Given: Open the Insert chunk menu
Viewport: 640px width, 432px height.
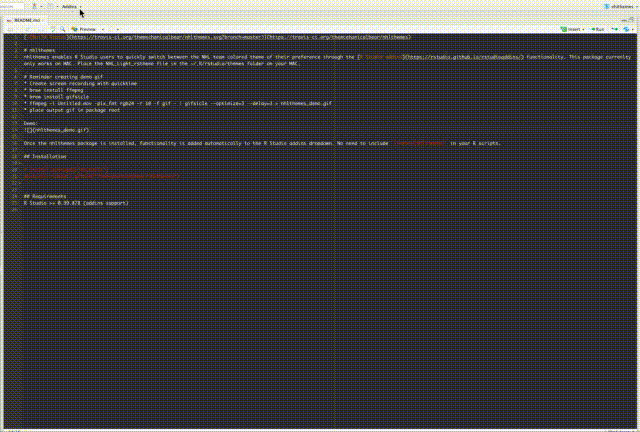Looking at the screenshot, I should [x=572, y=29].
